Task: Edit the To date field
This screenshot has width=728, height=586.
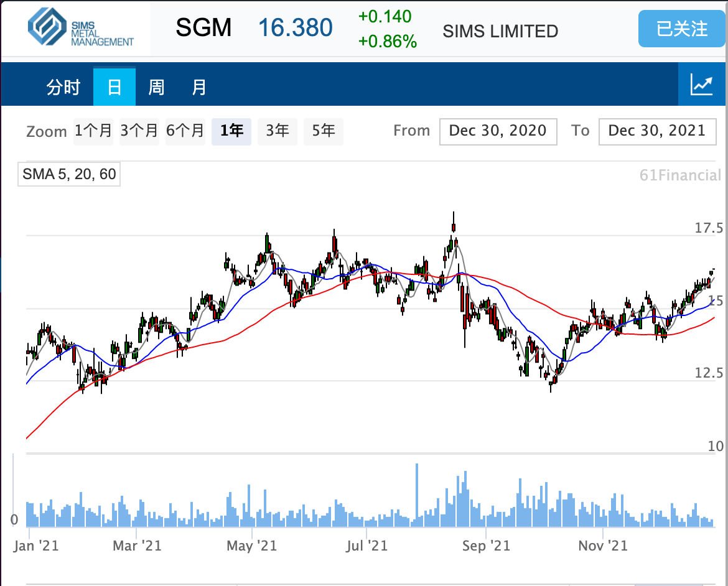Action: point(658,131)
